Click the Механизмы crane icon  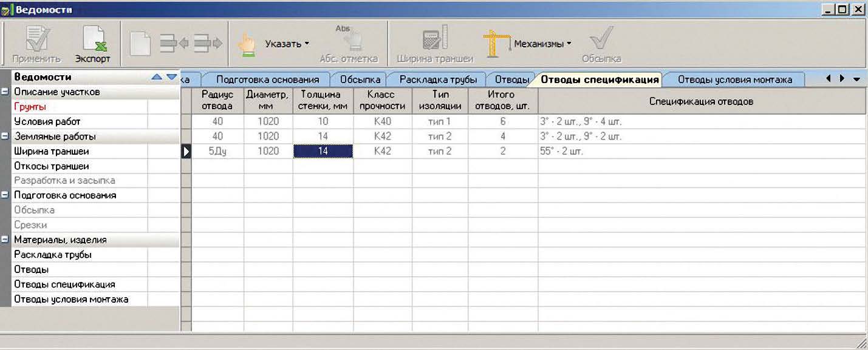496,44
